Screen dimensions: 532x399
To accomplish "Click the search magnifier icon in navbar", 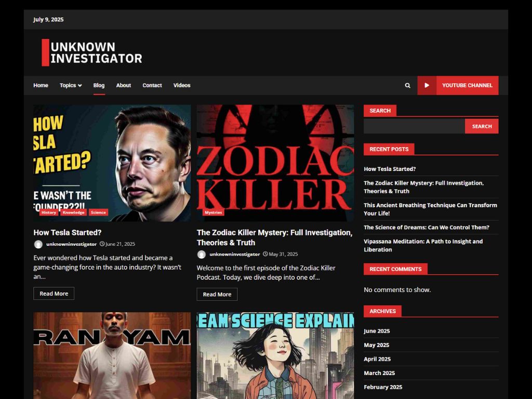I will pos(407,86).
